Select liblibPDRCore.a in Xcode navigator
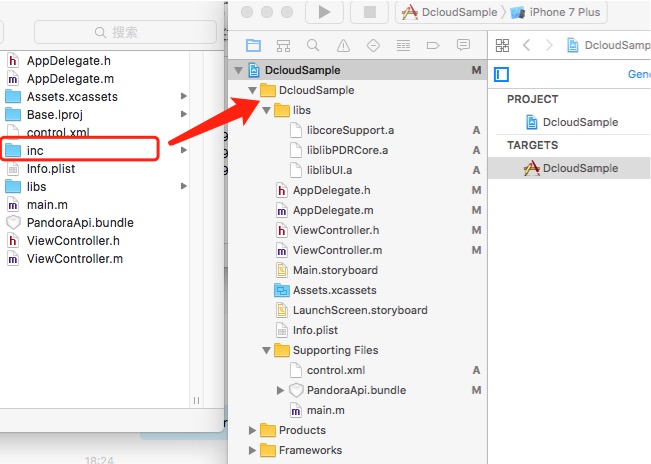This screenshot has height=464, width=651. [x=348, y=150]
